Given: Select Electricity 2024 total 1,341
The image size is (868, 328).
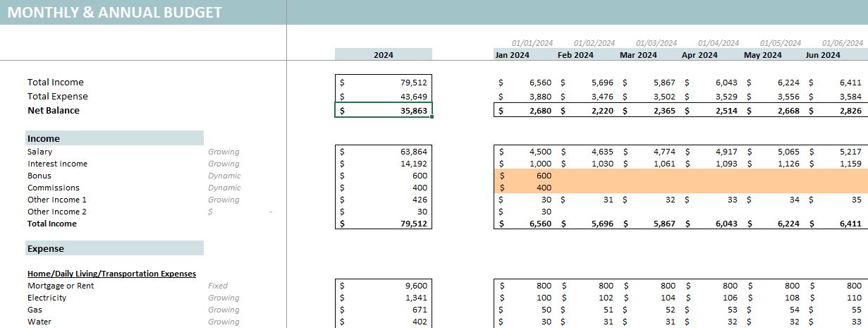Looking at the screenshot, I should 383,298.
